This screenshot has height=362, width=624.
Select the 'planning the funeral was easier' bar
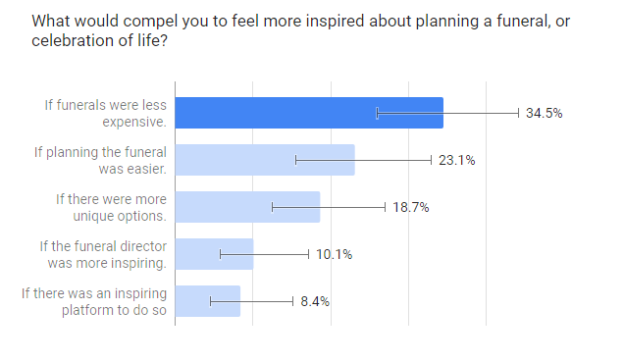[265, 160]
